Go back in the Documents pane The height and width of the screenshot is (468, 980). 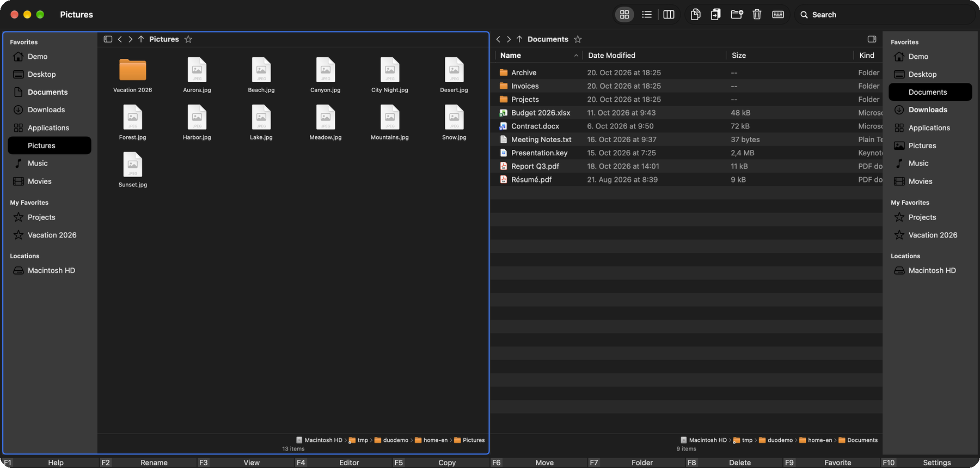coord(498,39)
